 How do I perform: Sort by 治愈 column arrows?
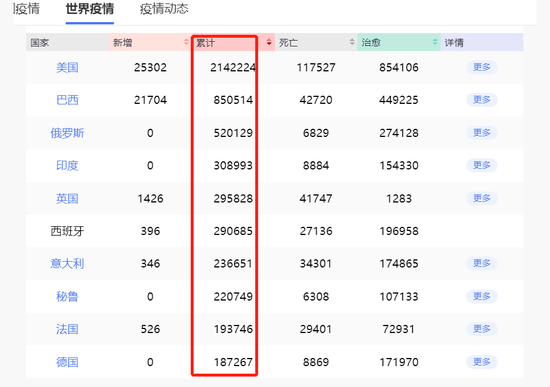tap(435, 42)
